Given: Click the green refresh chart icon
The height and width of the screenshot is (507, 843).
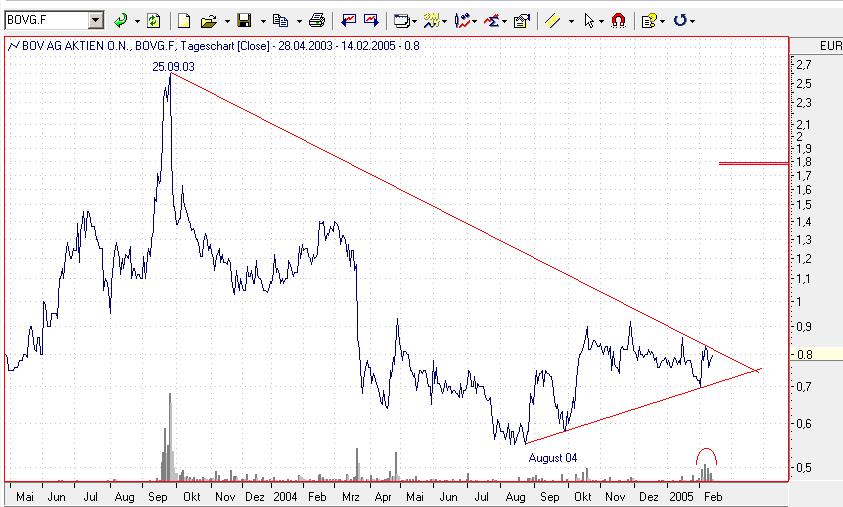Looking at the screenshot, I should click(154, 20).
